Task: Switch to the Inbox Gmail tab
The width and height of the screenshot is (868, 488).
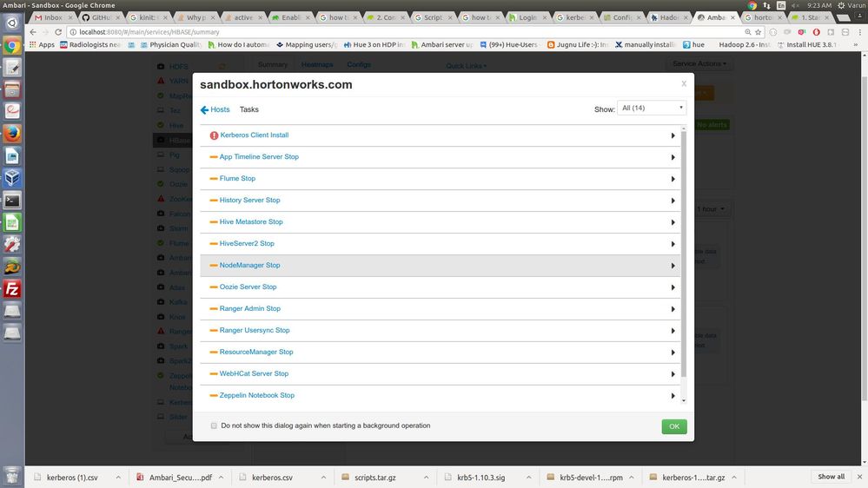Action: click(x=53, y=17)
